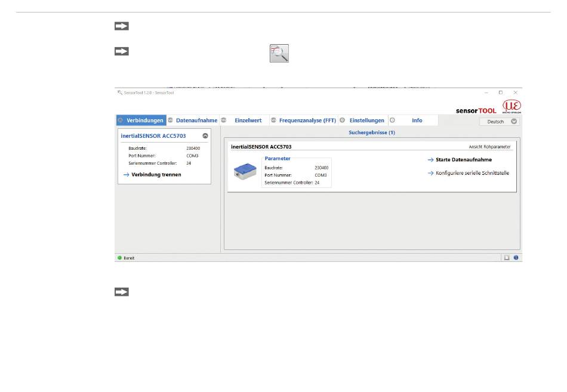This screenshot has height=392, width=567.
Task: Open Konfiguriere serielle Schnittstelle
Action: point(472,173)
